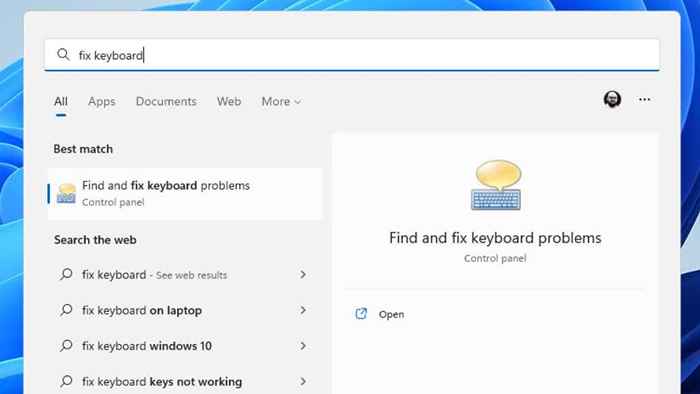Viewport: 700px width, 394px height.
Task: Click the keyboard troubleshooter icon in Best match
Action: (x=67, y=194)
